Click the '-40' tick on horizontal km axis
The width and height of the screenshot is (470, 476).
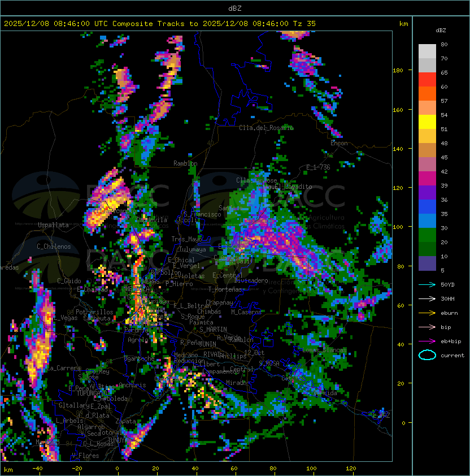tap(37, 469)
